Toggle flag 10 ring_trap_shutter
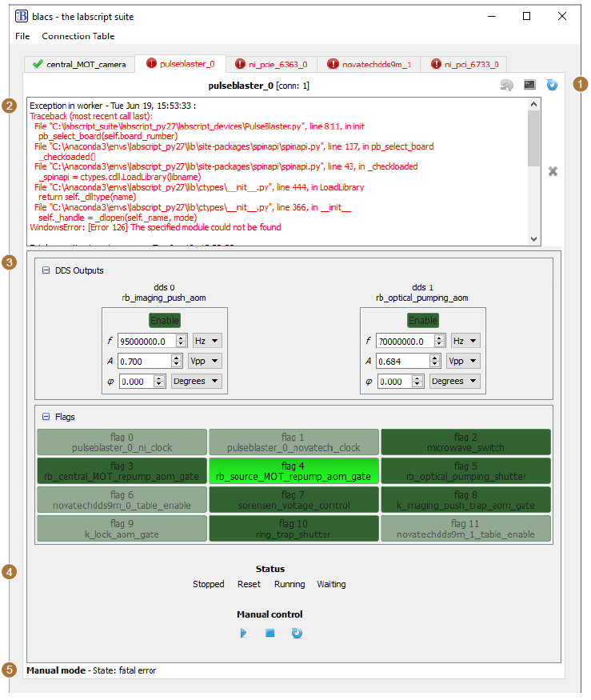 (x=294, y=529)
